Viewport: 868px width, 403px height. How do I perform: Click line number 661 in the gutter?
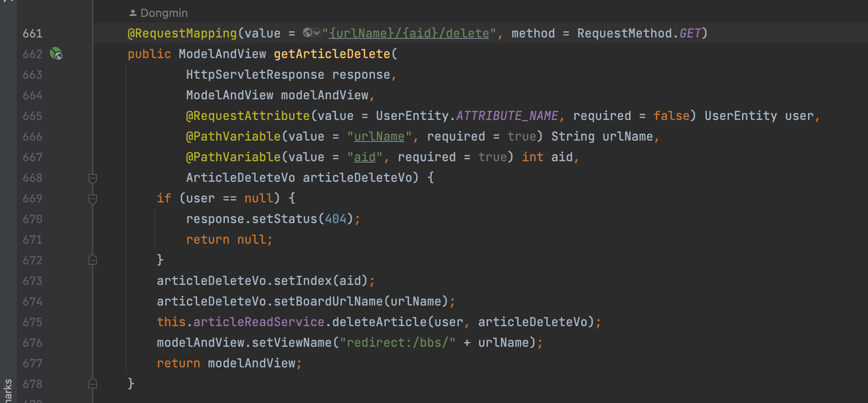click(x=32, y=33)
